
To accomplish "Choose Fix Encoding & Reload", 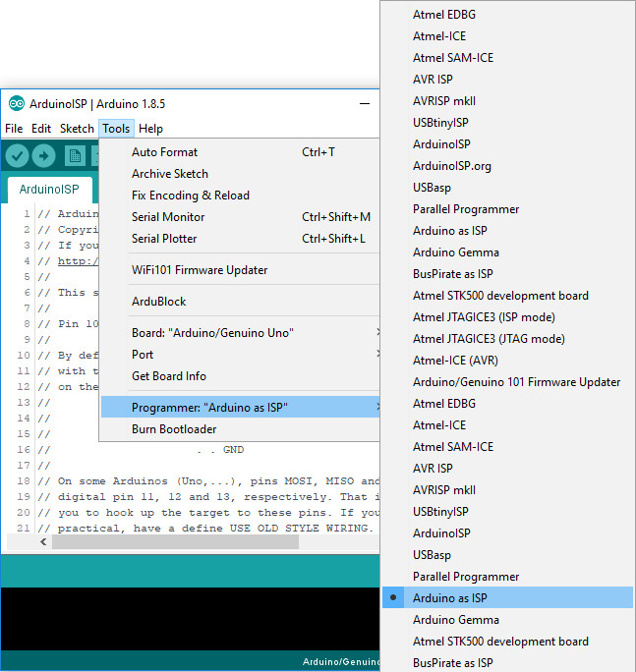I will tap(241, 196).
